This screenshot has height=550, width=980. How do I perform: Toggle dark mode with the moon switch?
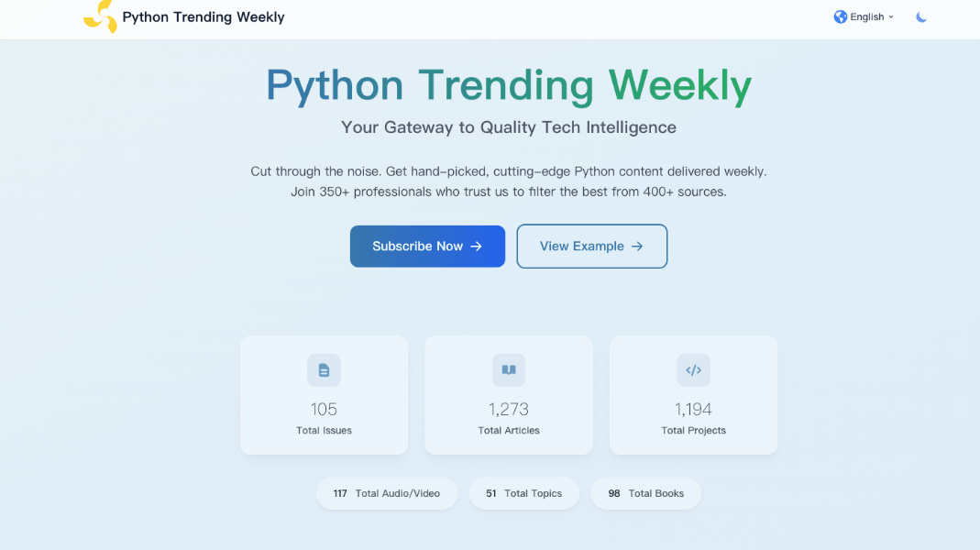(x=920, y=16)
